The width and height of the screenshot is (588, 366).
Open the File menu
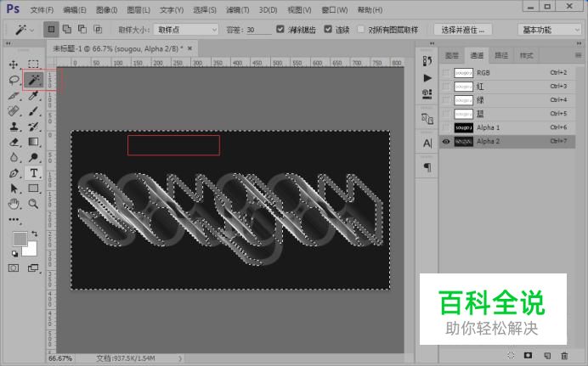coord(42,9)
